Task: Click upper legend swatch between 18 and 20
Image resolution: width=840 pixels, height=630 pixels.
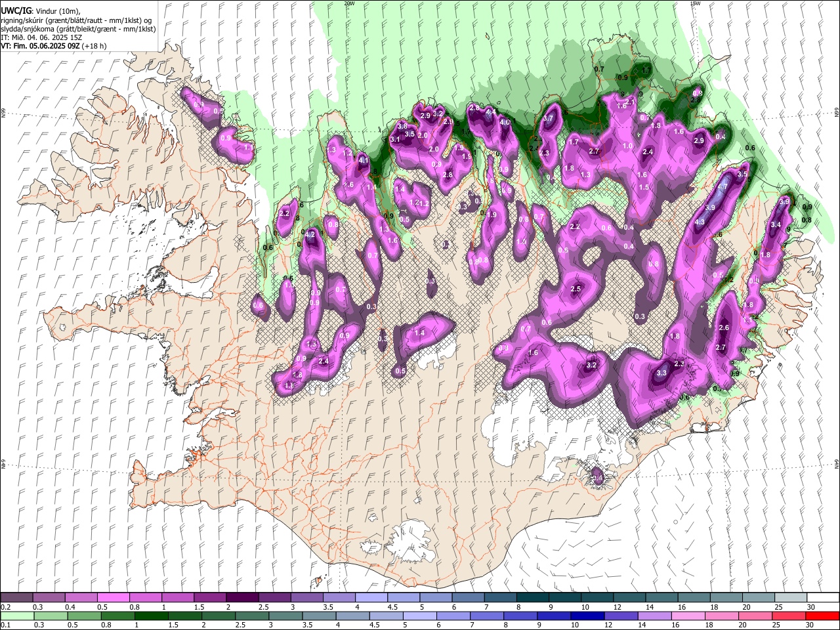Action: click(x=725, y=598)
